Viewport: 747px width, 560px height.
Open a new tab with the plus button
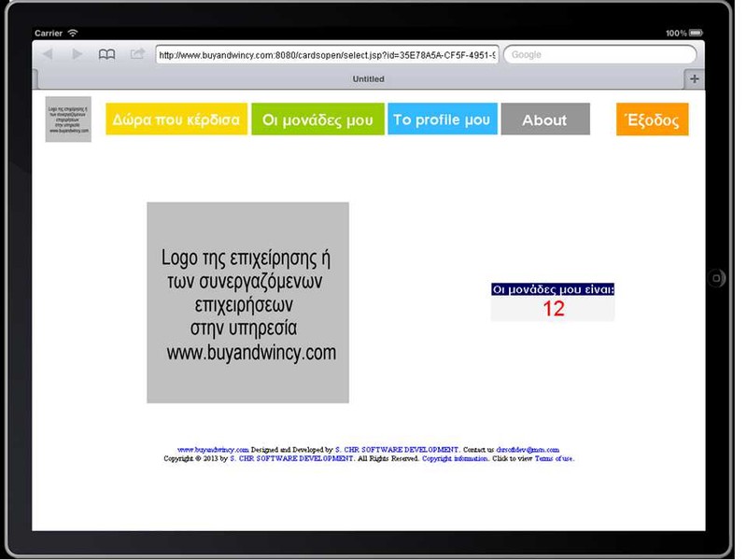695,79
